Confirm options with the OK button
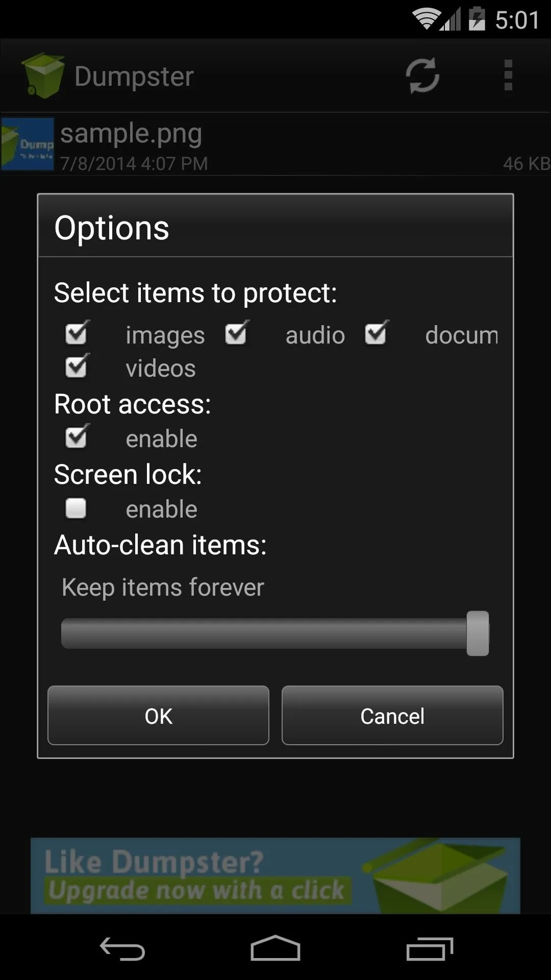 point(158,716)
